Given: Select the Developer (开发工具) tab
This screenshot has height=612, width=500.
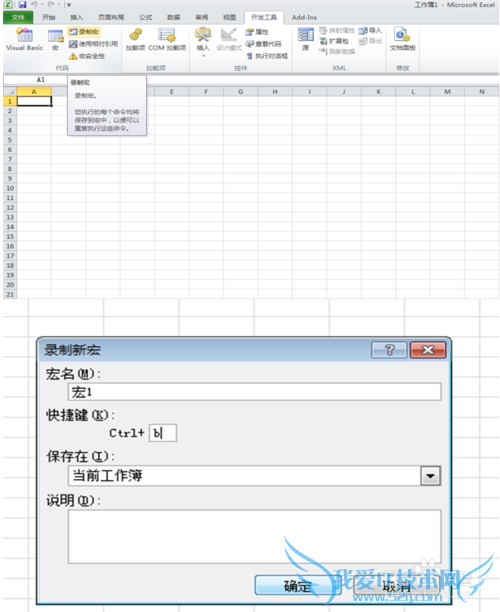Looking at the screenshot, I should (x=264, y=18).
